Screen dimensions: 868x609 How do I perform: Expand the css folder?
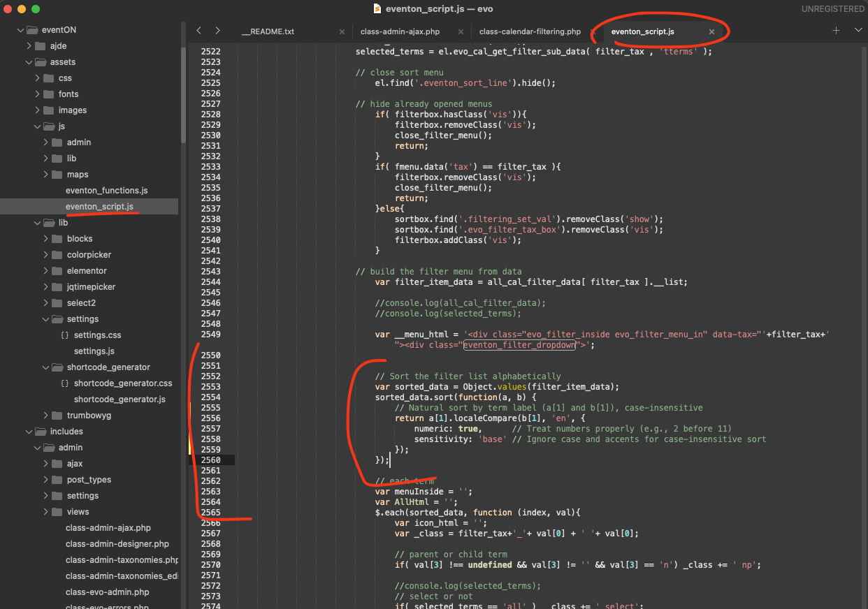(x=38, y=78)
